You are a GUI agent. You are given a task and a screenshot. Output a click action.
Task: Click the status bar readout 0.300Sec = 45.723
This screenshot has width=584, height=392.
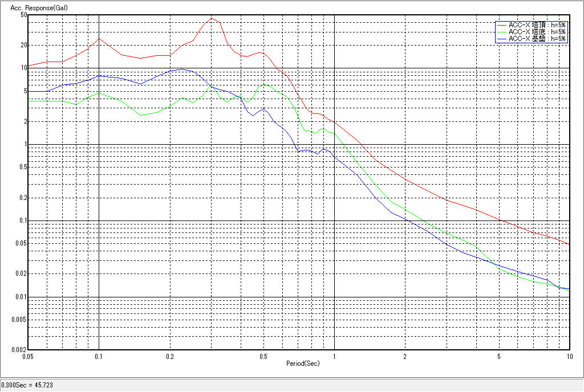[26, 386]
